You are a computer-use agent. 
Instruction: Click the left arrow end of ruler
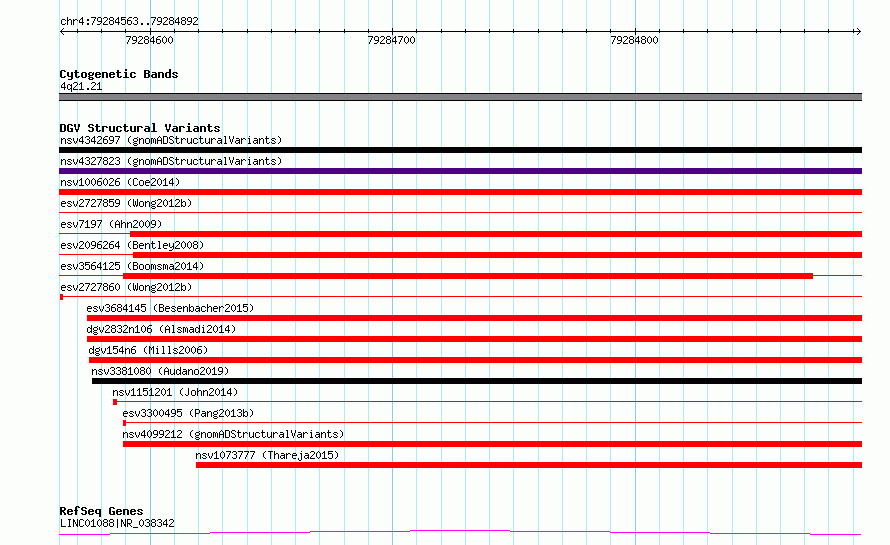[x=62, y=32]
